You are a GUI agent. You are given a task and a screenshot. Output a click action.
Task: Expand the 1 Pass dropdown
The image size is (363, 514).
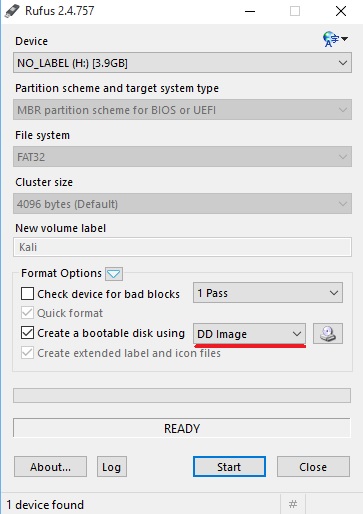click(x=268, y=293)
